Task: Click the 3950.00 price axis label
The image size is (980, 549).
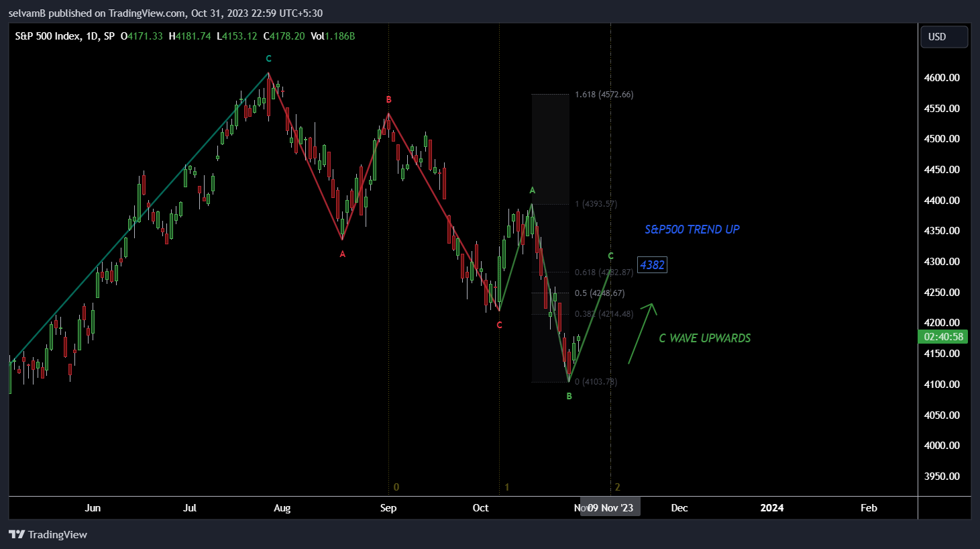Action: pyautogui.click(x=942, y=477)
